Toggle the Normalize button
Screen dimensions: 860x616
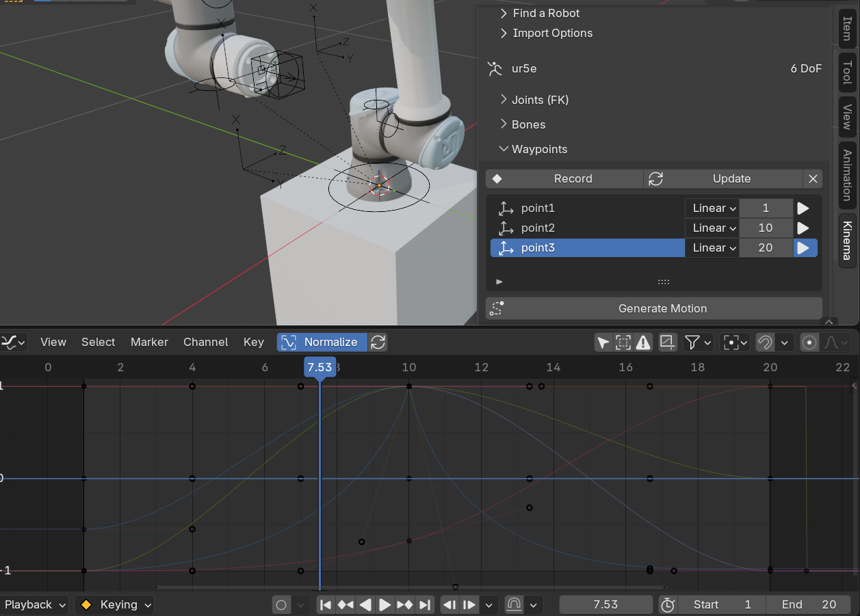coord(322,342)
